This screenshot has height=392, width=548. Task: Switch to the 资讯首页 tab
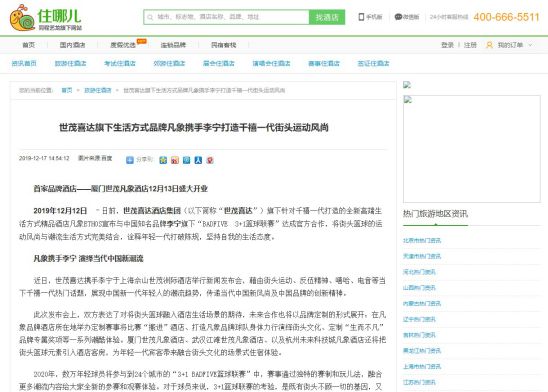pyautogui.click(x=24, y=63)
